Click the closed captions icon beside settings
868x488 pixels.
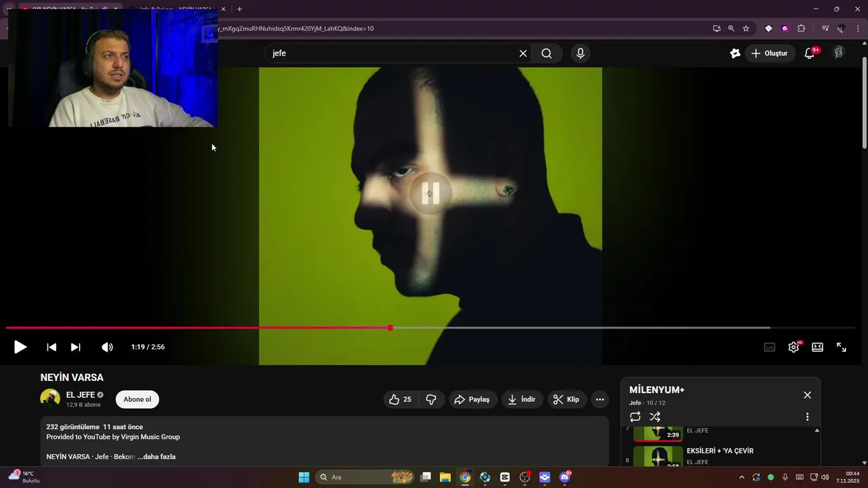pyautogui.click(x=770, y=347)
